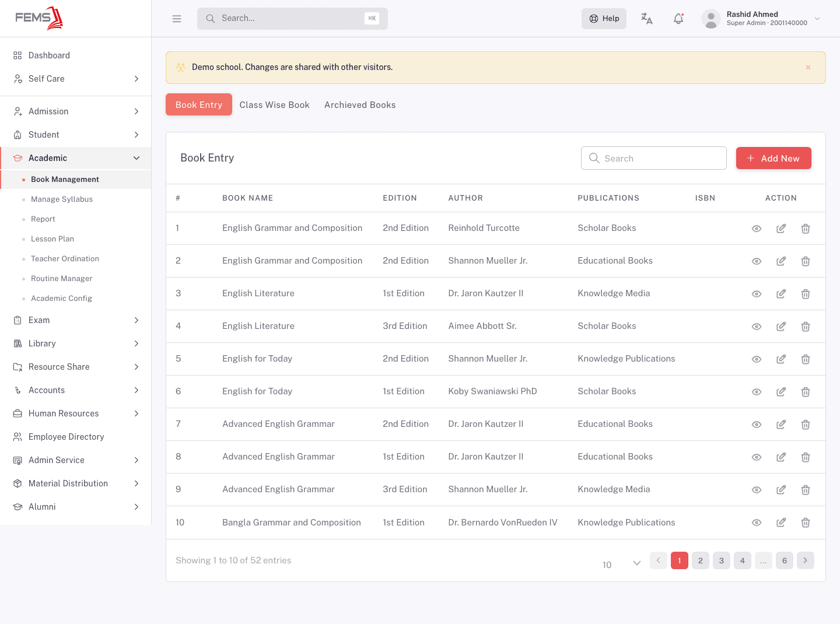
Task: Toggle the hamburger sidebar menu icon
Action: tap(177, 19)
